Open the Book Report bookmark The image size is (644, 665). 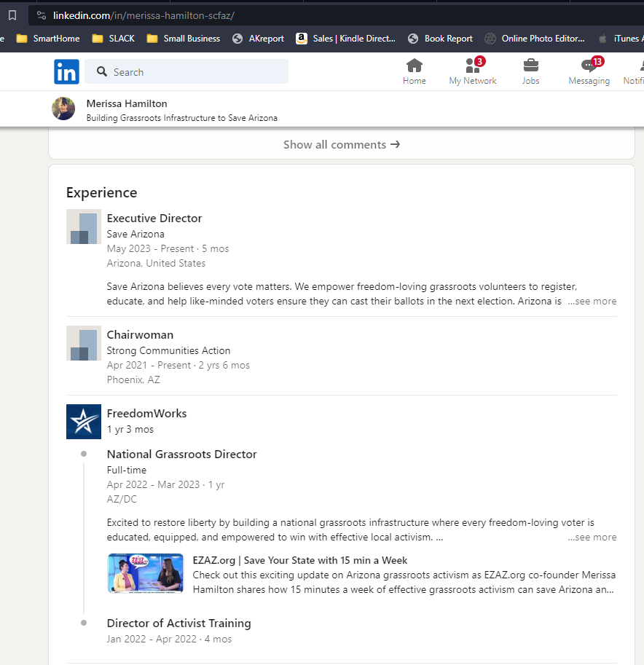(x=440, y=39)
